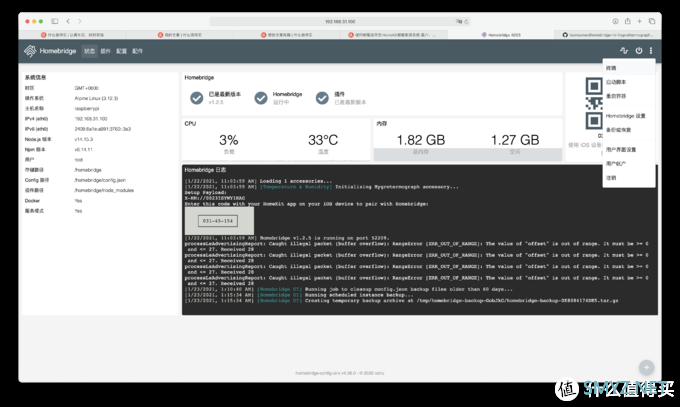Open a new tab with plus icon

pos(639,21)
